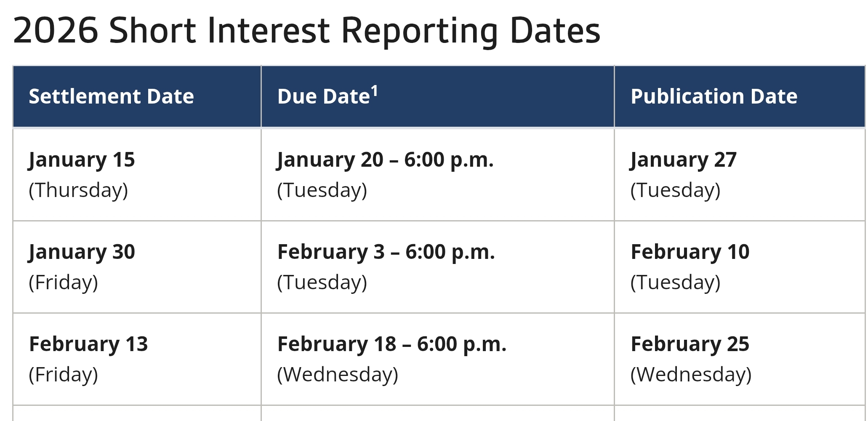Image resolution: width=868 pixels, height=421 pixels.
Task: Click (Friday) under January 30
Action: [x=63, y=282]
